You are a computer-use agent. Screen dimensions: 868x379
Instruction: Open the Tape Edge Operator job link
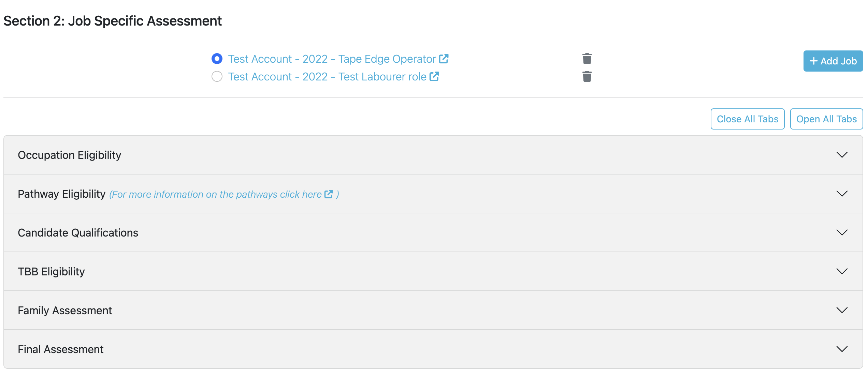point(330,59)
